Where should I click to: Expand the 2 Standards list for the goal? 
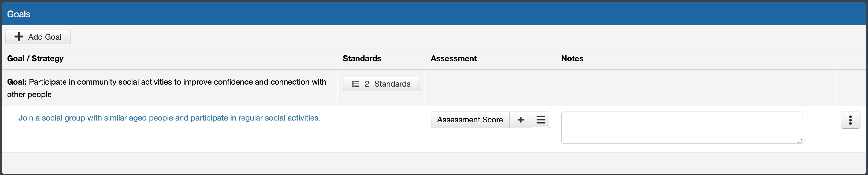coord(381,84)
